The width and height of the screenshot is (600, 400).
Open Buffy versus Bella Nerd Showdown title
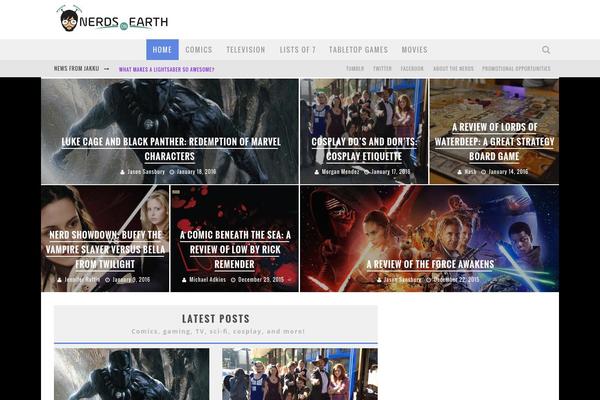coord(105,249)
